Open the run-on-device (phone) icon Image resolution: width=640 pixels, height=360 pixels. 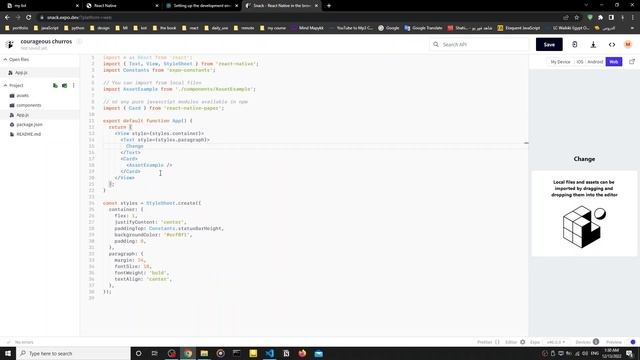point(574,44)
